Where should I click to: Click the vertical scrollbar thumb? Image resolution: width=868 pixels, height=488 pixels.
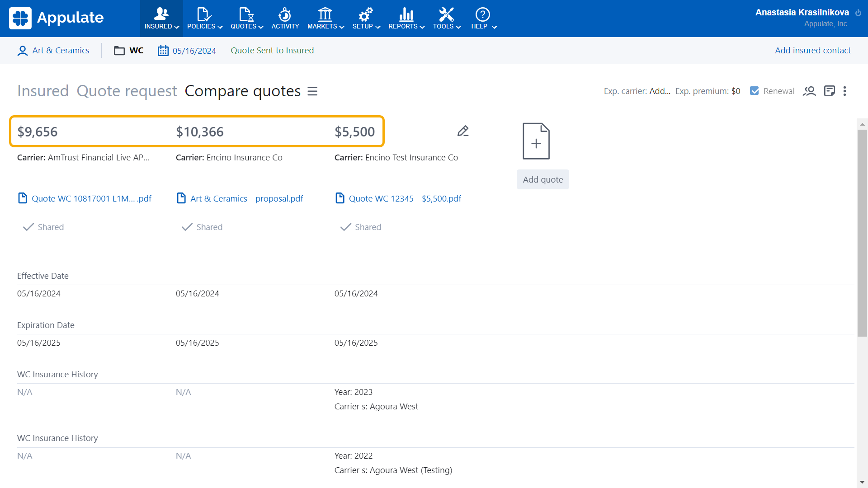[x=862, y=233]
